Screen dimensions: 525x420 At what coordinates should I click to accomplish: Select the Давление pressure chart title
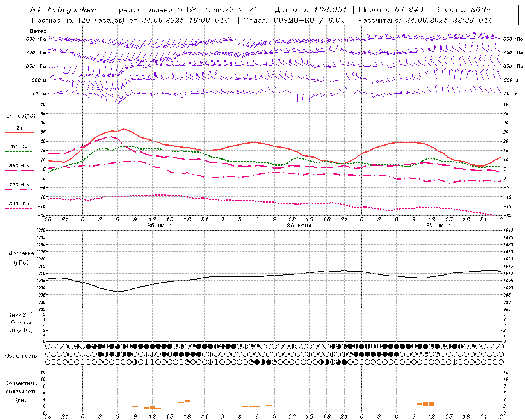[x=21, y=253]
